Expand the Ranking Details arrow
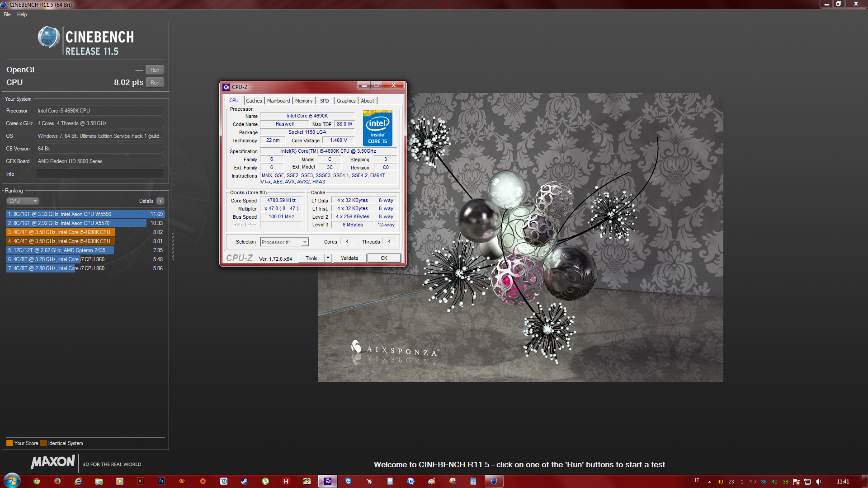The height and width of the screenshot is (488, 868). [x=160, y=201]
